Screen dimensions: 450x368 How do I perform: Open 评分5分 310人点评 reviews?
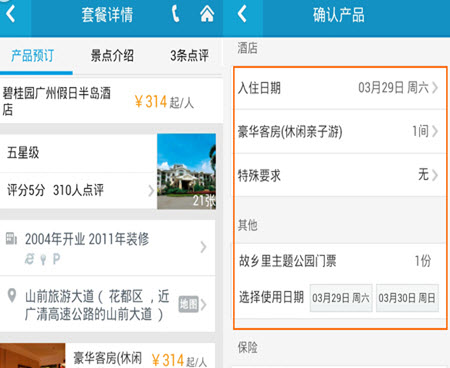click(78, 191)
